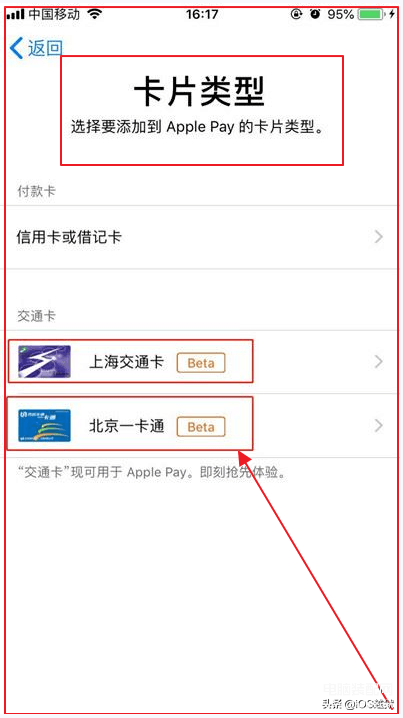
Task: Tap the alarm clock status icon
Action: pos(315,14)
